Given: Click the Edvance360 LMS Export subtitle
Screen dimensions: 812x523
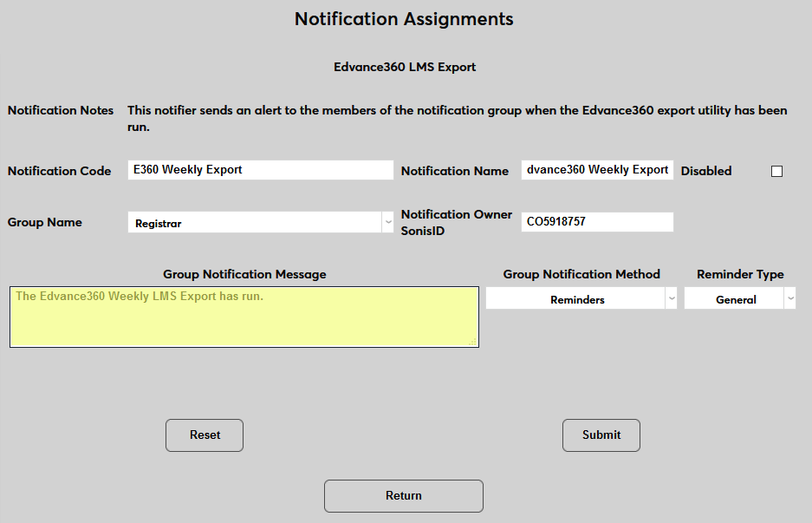Looking at the screenshot, I should tap(405, 67).
